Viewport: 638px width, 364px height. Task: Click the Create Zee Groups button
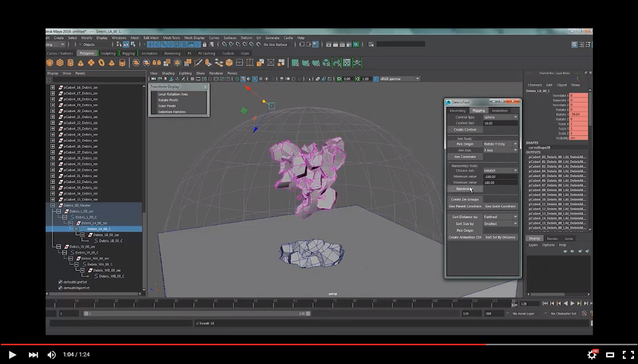(464, 199)
